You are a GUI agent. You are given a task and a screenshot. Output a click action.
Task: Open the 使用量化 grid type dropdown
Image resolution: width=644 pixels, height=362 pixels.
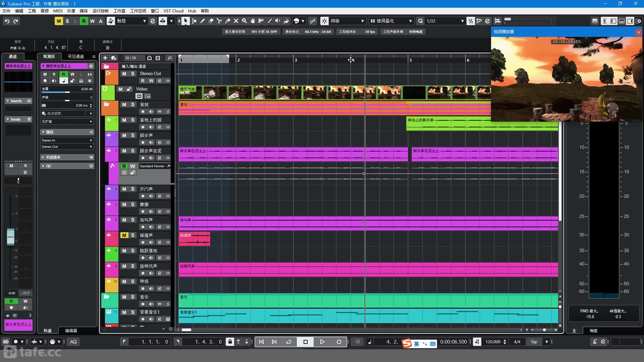point(391,21)
